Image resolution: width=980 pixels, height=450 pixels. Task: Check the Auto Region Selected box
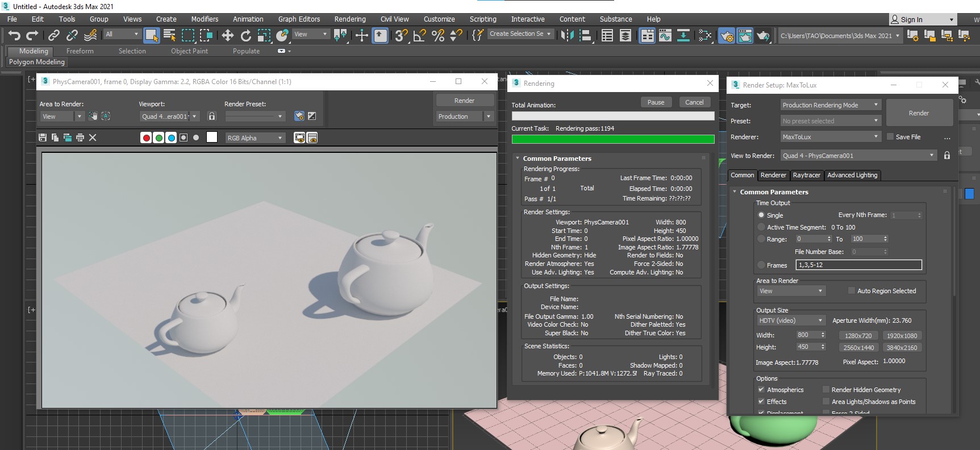[x=852, y=291]
